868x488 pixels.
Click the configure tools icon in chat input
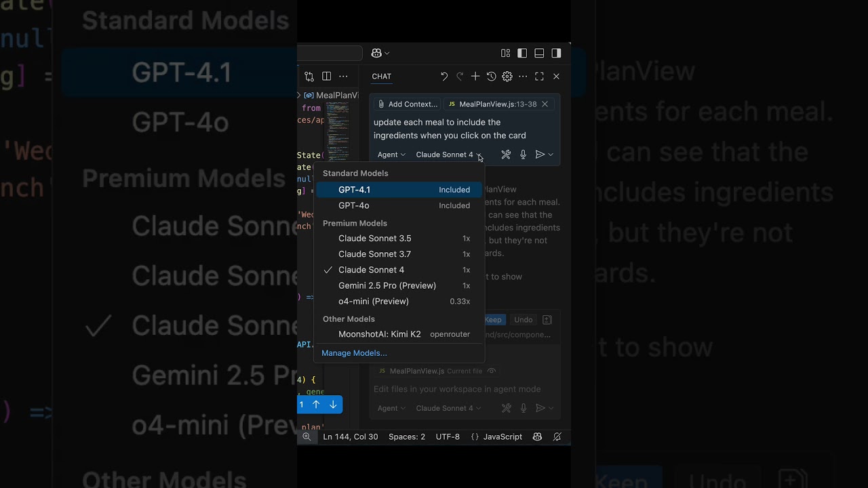click(x=506, y=155)
